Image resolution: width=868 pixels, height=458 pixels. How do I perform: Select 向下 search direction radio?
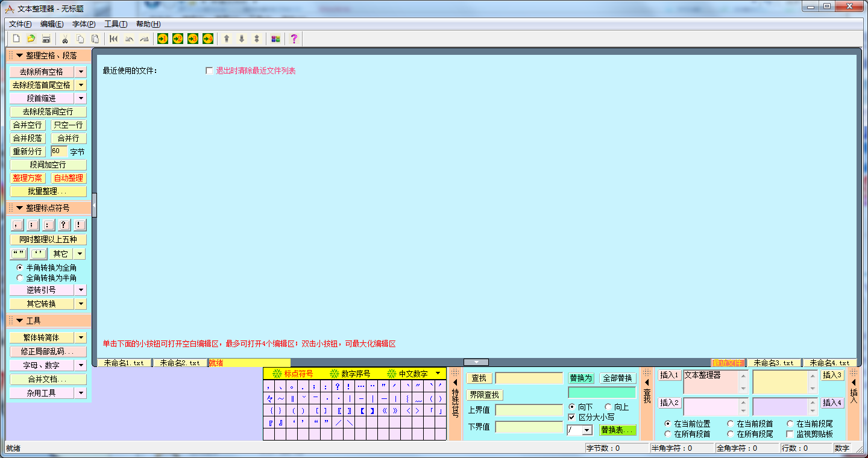[x=572, y=407]
